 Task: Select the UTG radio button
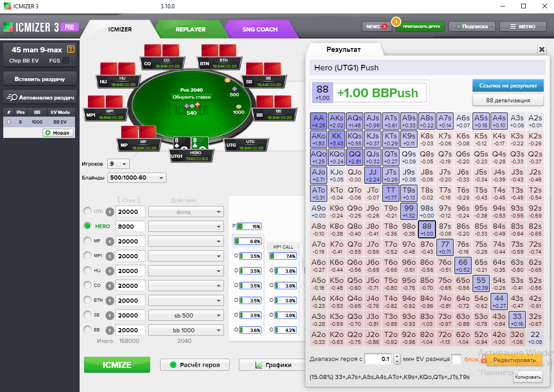(x=87, y=211)
